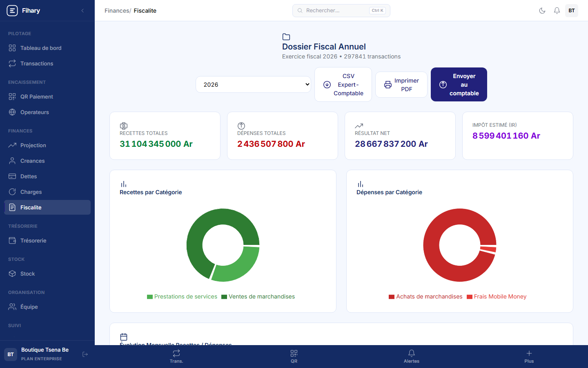The image size is (588, 368).
Task: Click Dépenses Totales value 2 436 507 800 Ar
Action: pos(271,144)
